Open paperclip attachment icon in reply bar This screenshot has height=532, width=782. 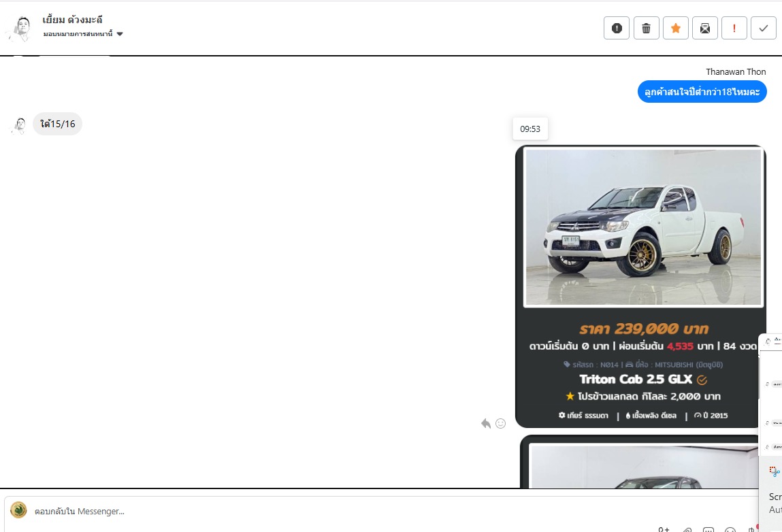click(x=687, y=529)
